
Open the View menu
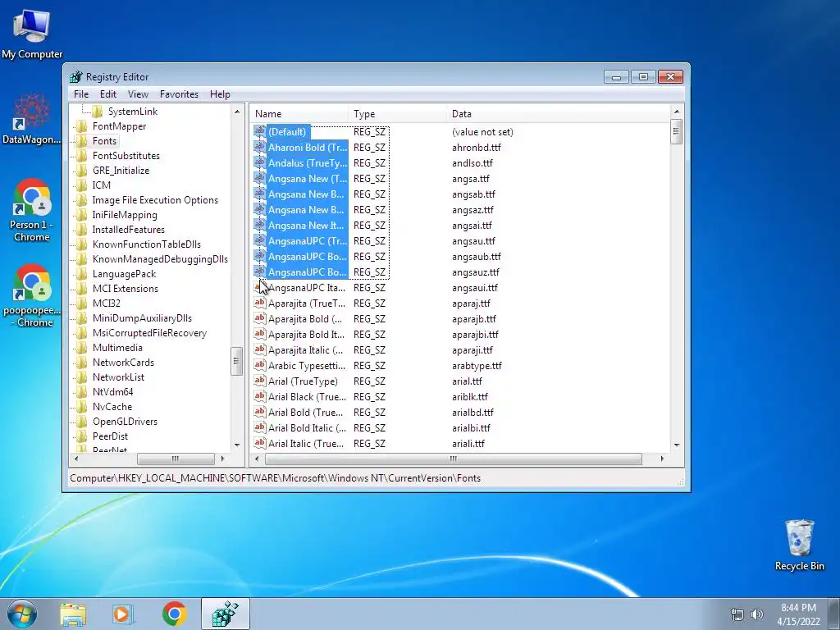pyautogui.click(x=138, y=94)
